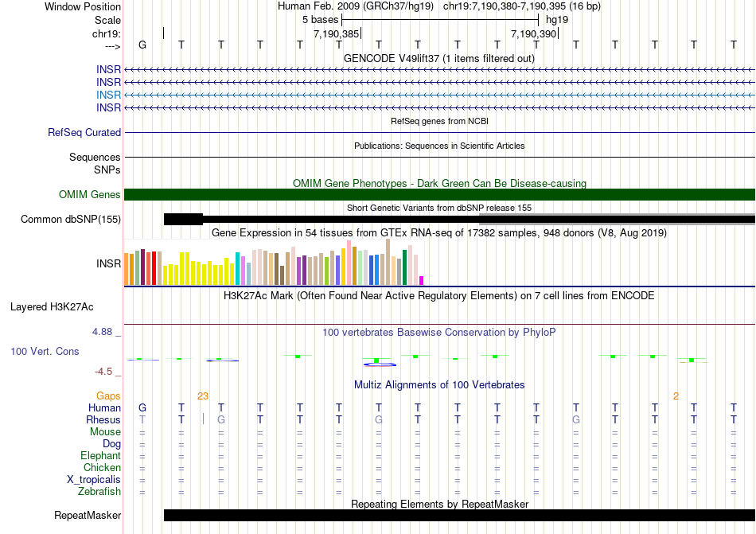
Task: Click the Mouse species label
Action: click(105, 432)
